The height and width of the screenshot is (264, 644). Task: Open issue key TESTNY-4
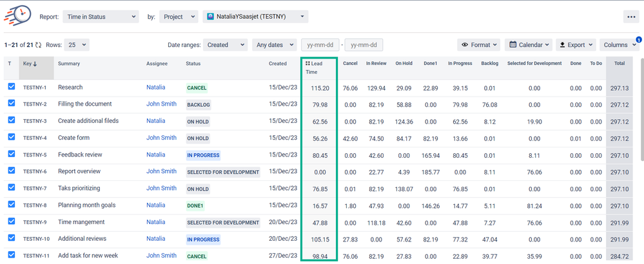(x=35, y=138)
